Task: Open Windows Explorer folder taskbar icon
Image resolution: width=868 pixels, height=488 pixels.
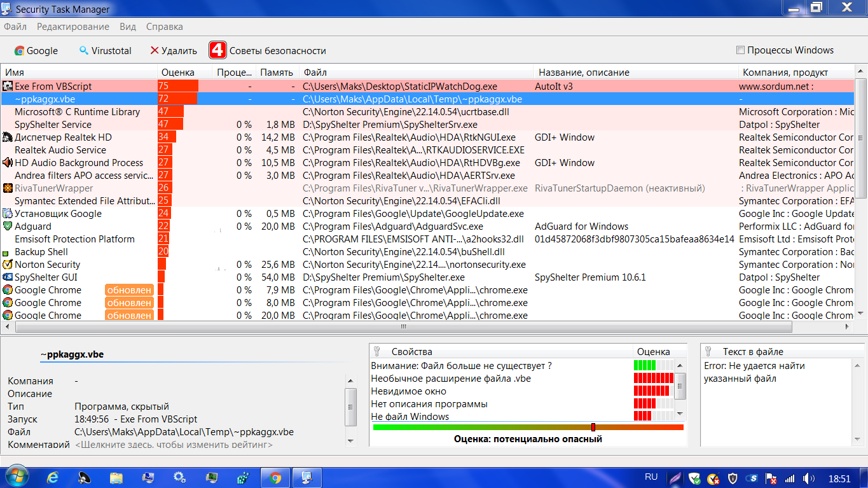Action: 116,477
